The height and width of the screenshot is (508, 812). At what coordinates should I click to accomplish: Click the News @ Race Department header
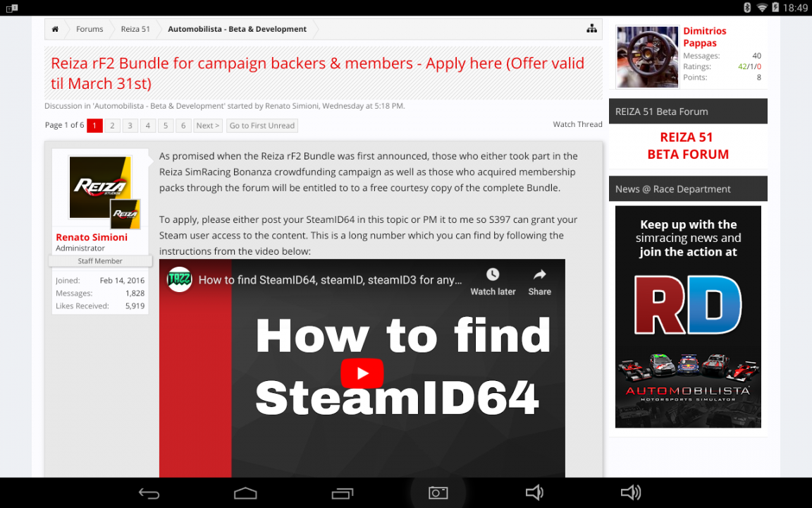click(x=688, y=188)
